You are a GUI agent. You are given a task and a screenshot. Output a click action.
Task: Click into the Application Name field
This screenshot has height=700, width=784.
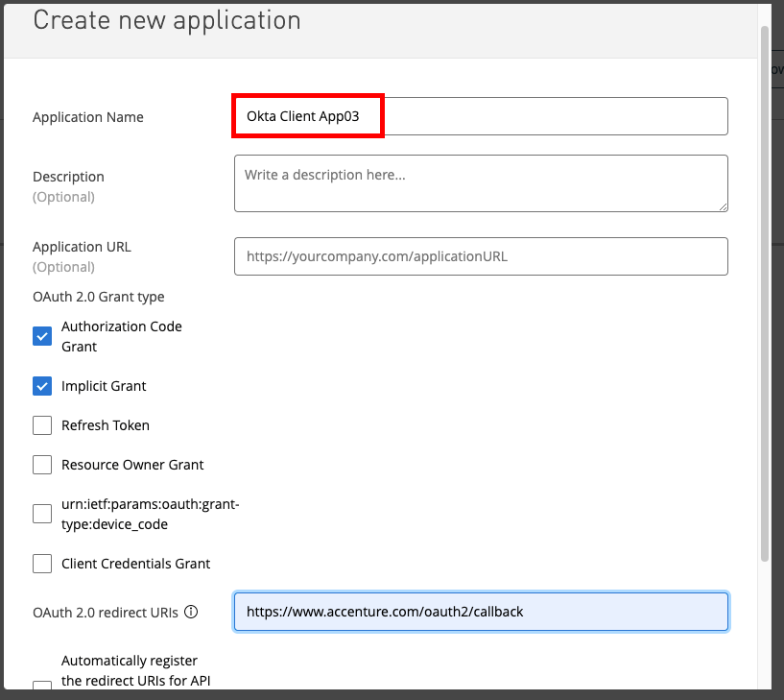[x=480, y=116]
